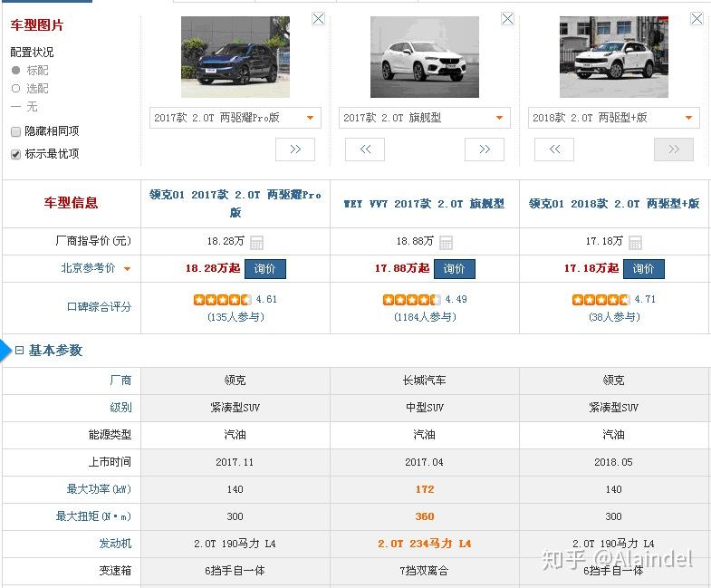This screenshot has height=588, width=711.
Task: Move WEY VV7 column left with << arrow
Action: point(365,149)
